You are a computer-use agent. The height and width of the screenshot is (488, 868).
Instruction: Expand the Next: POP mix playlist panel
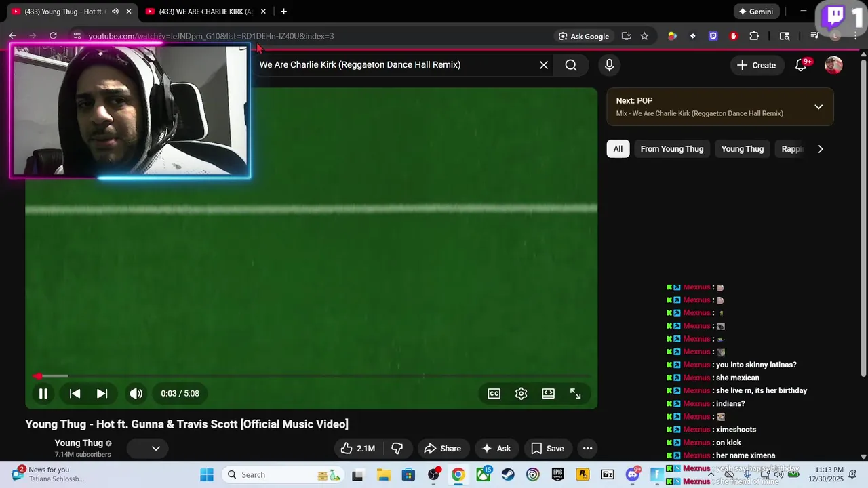[x=818, y=107]
